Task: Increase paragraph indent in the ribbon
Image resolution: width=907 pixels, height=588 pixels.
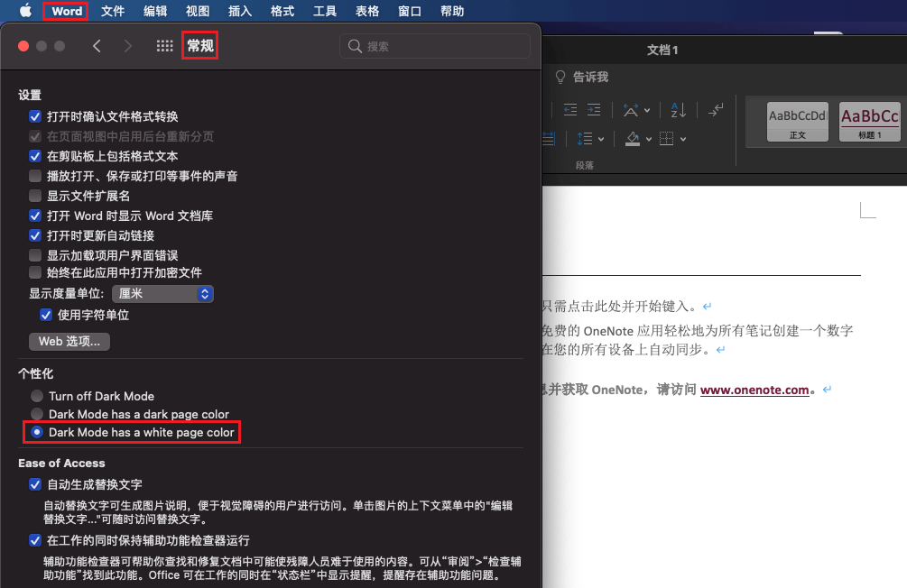Action: click(x=594, y=110)
